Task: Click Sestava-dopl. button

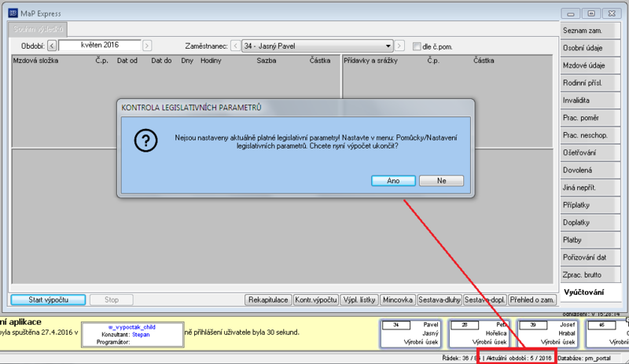Action: point(484,300)
